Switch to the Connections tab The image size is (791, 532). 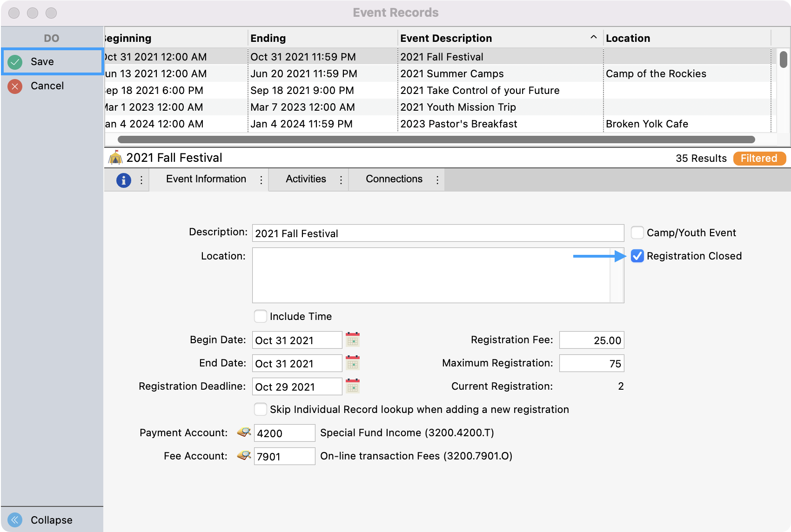[394, 179]
